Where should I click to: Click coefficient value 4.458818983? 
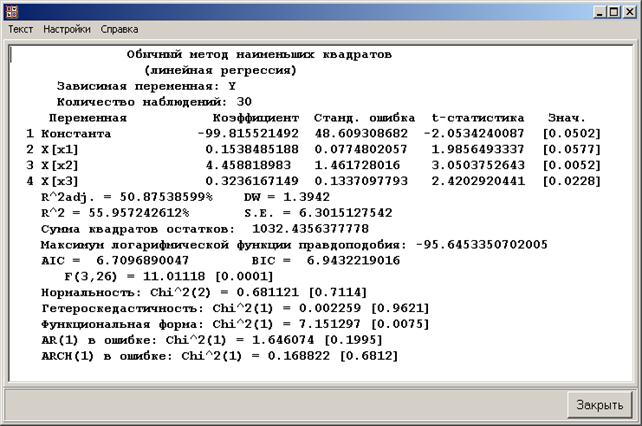[x=248, y=165]
